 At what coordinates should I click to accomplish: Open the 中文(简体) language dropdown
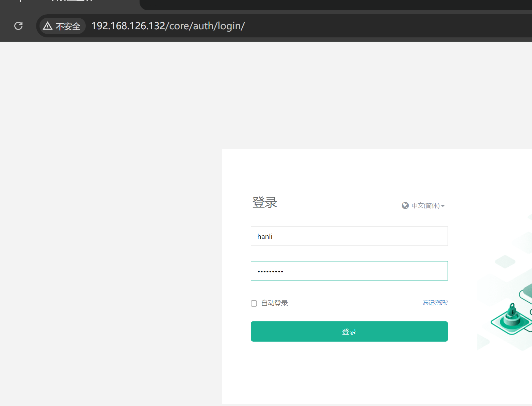coord(425,206)
